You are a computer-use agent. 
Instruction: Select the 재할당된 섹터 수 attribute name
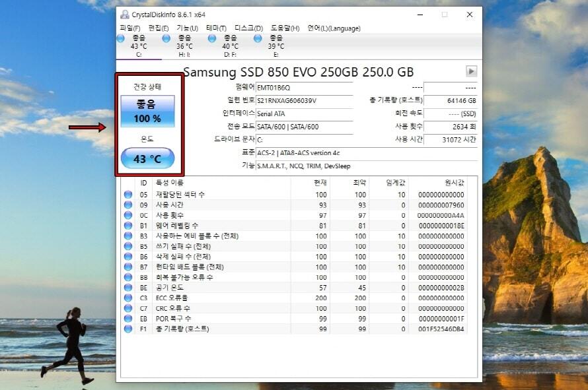pyautogui.click(x=180, y=195)
